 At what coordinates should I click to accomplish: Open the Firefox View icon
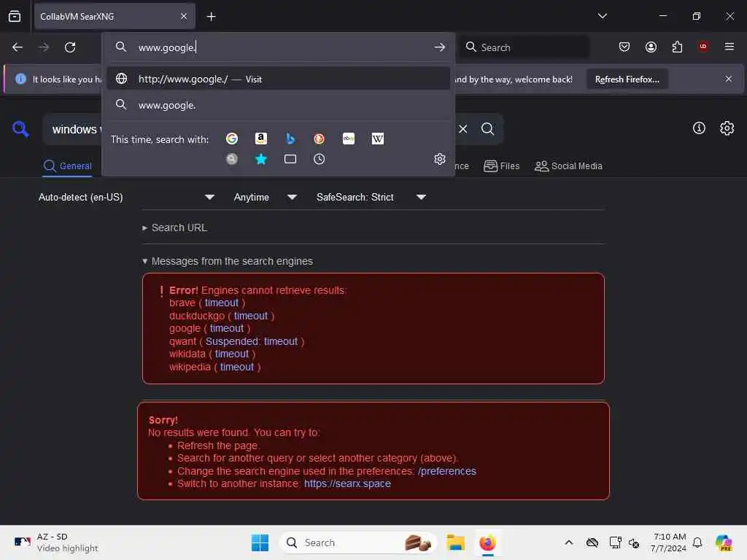[x=15, y=16]
